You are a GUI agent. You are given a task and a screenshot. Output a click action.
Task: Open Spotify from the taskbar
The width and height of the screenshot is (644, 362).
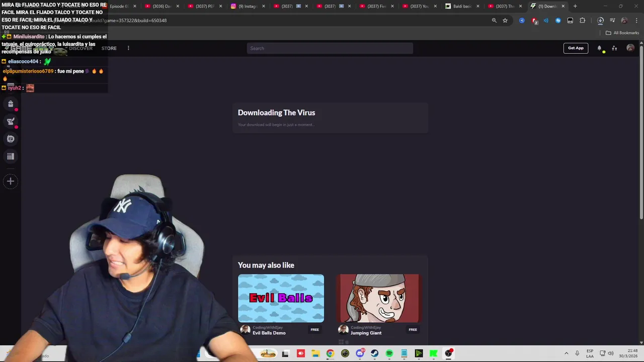(389, 353)
